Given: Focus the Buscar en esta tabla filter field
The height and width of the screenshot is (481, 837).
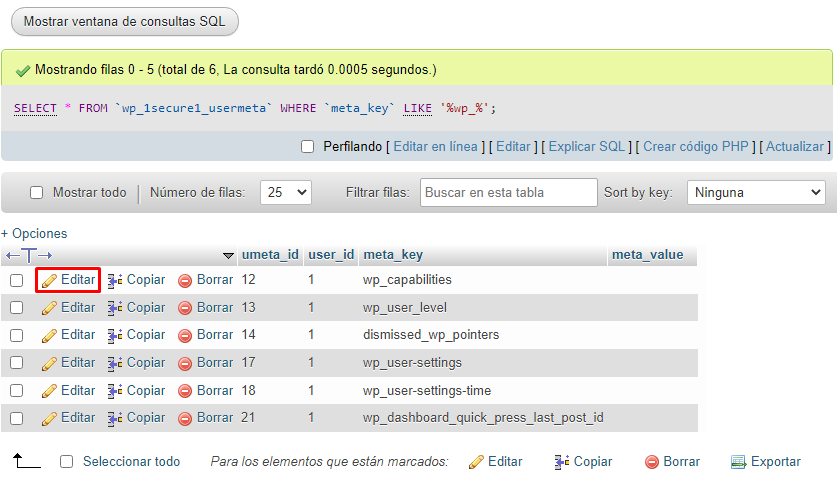Looking at the screenshot, I should pos(509,192).
